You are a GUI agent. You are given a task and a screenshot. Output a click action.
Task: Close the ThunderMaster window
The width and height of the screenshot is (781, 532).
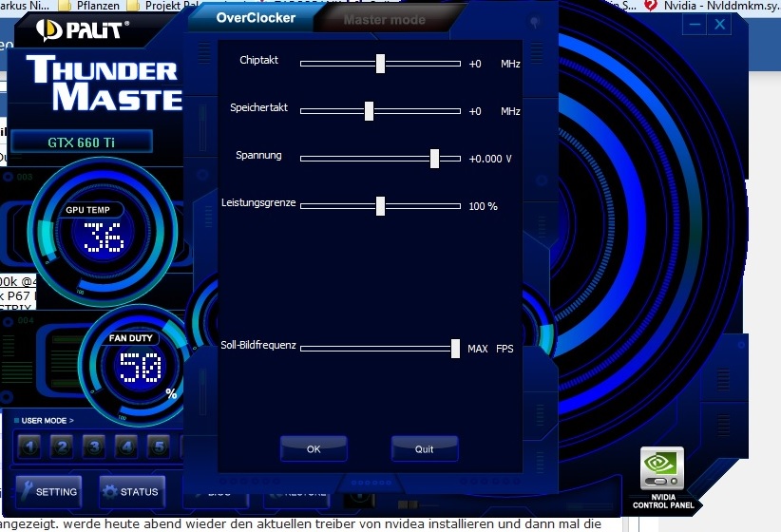pos(720,24)
